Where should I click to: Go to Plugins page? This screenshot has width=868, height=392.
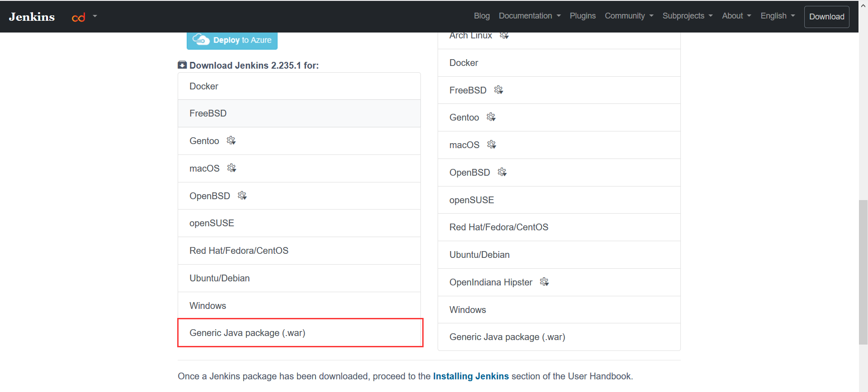point(583,16)
